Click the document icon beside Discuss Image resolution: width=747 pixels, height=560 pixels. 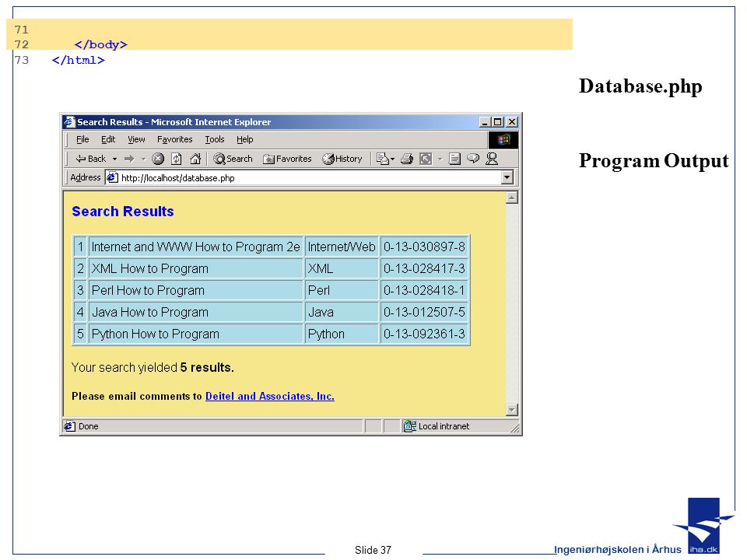[454, 159]
